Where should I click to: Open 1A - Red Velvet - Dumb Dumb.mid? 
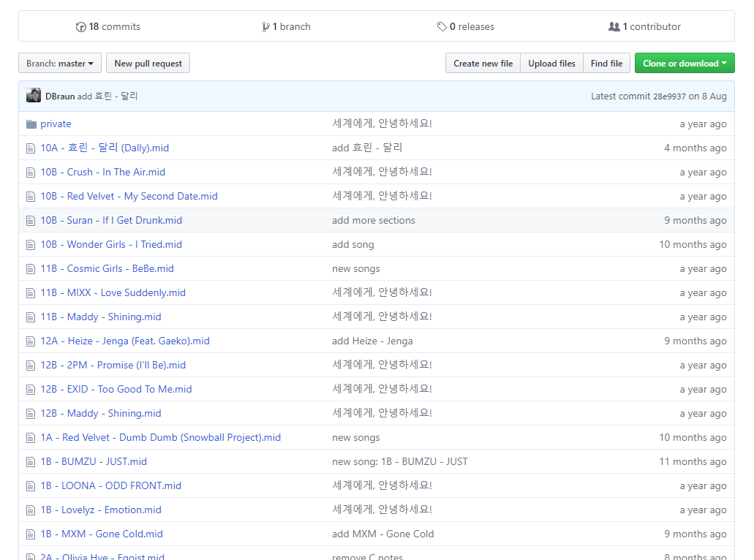click(161, 437)
